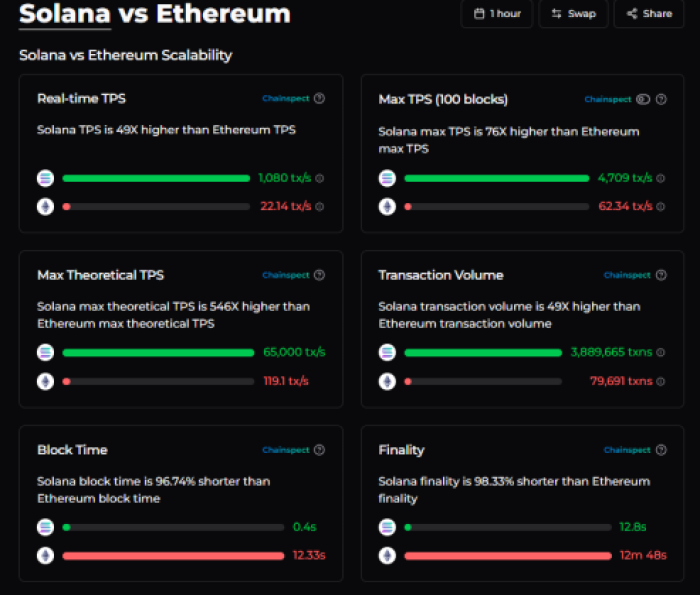Click the Ethereum word in the title
700x595 pixels.
tap(223, 13)
